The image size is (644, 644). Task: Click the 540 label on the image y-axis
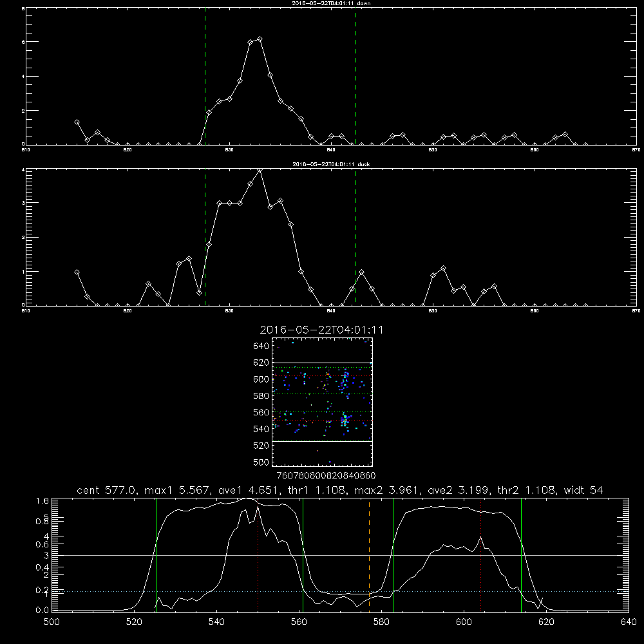tap(261, 429)
